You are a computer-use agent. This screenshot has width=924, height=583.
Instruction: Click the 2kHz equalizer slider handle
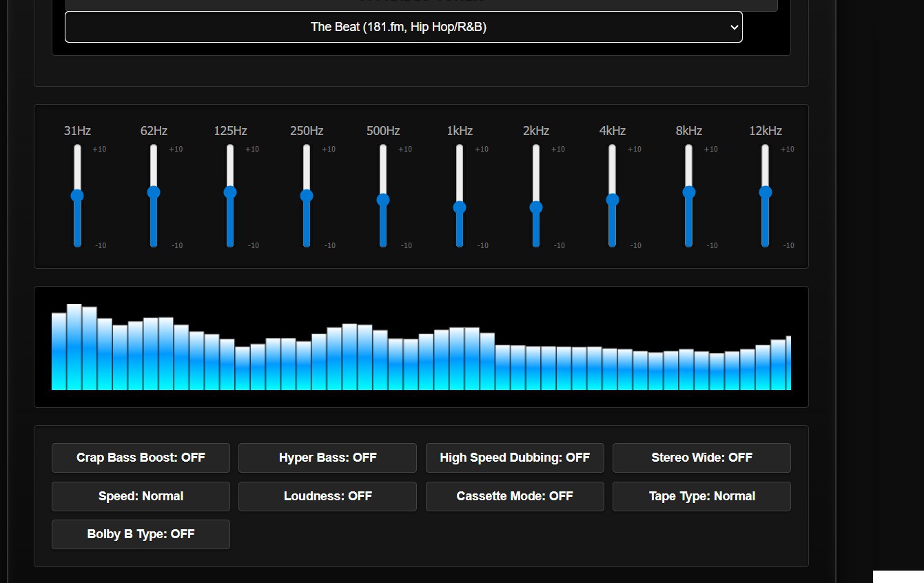[536, 207]
